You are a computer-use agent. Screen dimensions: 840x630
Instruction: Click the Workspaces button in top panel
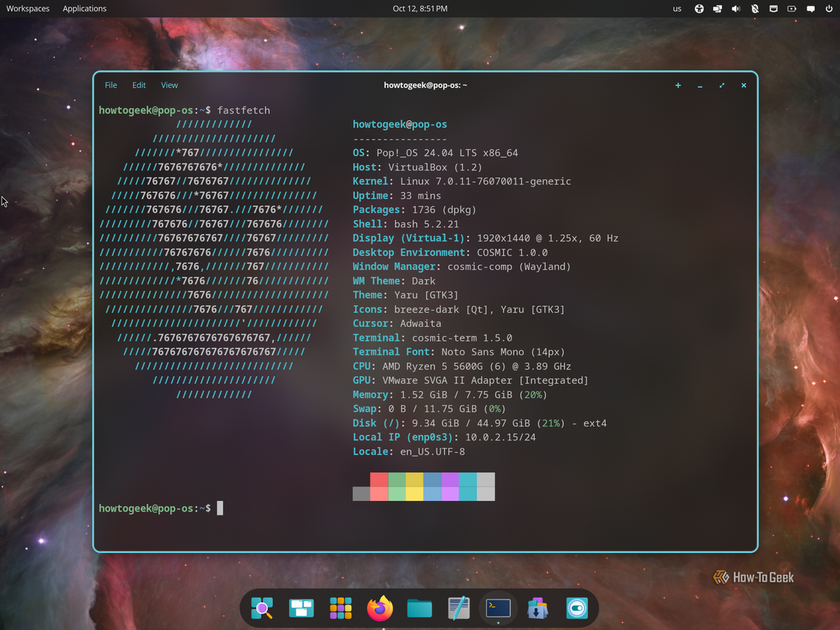point(28,8)
